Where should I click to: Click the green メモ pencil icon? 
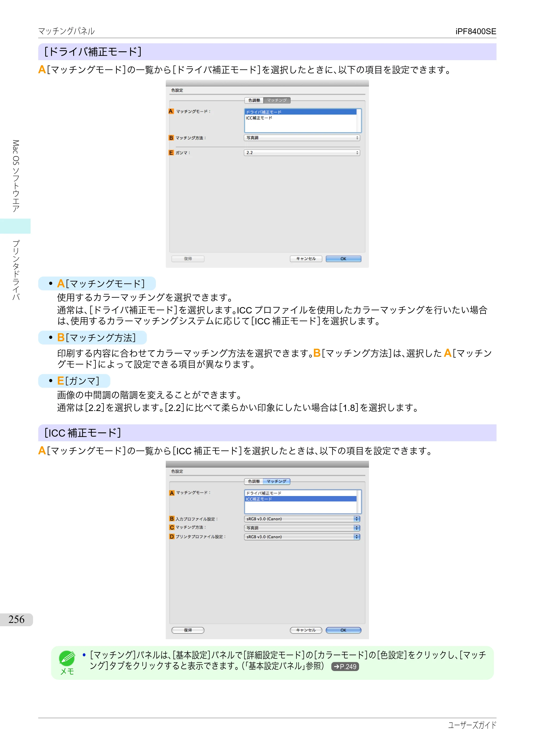pos(67,658)
